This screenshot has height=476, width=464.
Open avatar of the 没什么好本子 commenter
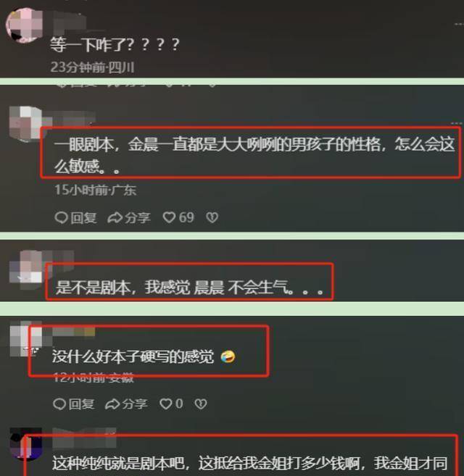(26, 338)
